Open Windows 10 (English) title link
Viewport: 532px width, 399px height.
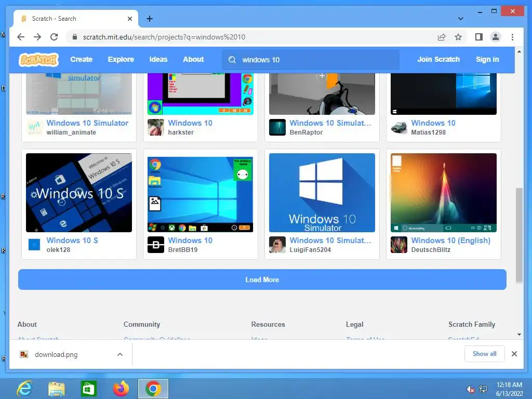point(450,241)
